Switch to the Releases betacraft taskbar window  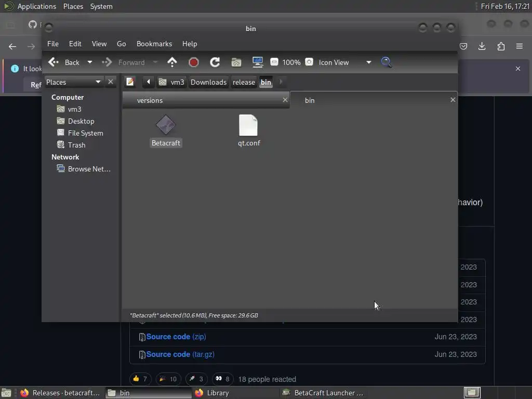tap(60, 393)
